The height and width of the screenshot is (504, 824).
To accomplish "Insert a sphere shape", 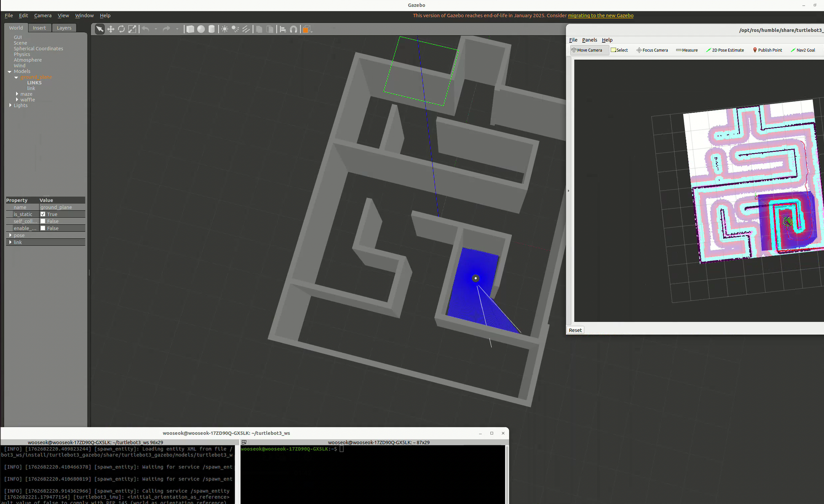I will (201, 29).
